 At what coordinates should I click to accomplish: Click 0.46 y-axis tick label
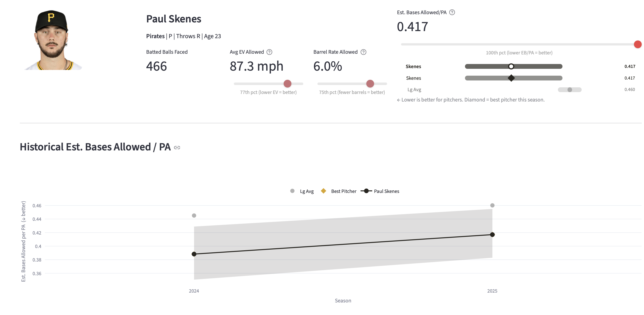tap(37, 206)
